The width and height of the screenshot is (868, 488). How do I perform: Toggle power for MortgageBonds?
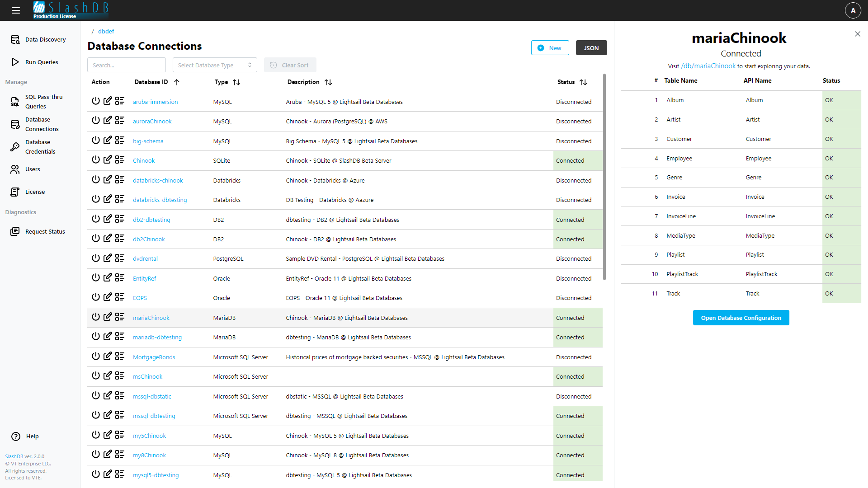(95, 357)
